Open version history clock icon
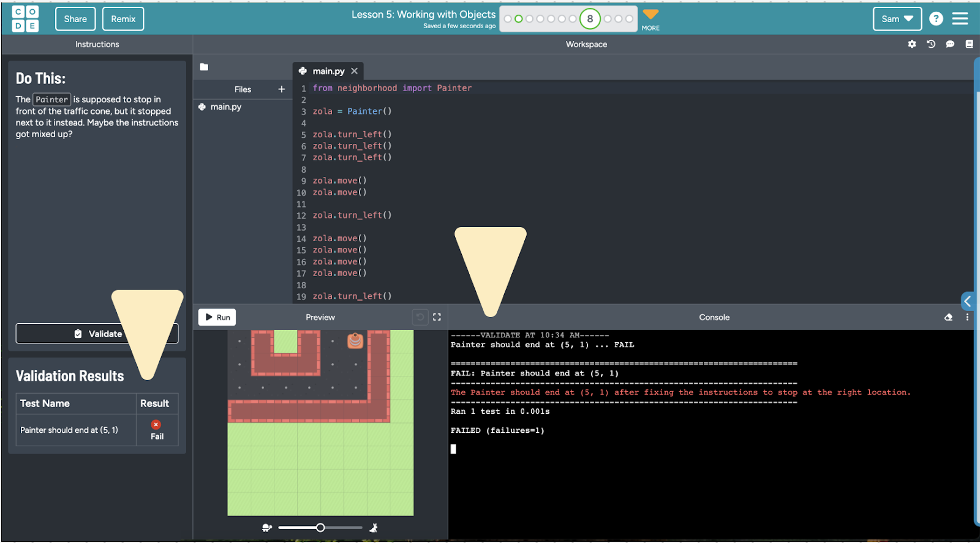980x543 pixels. coord(931,44)
